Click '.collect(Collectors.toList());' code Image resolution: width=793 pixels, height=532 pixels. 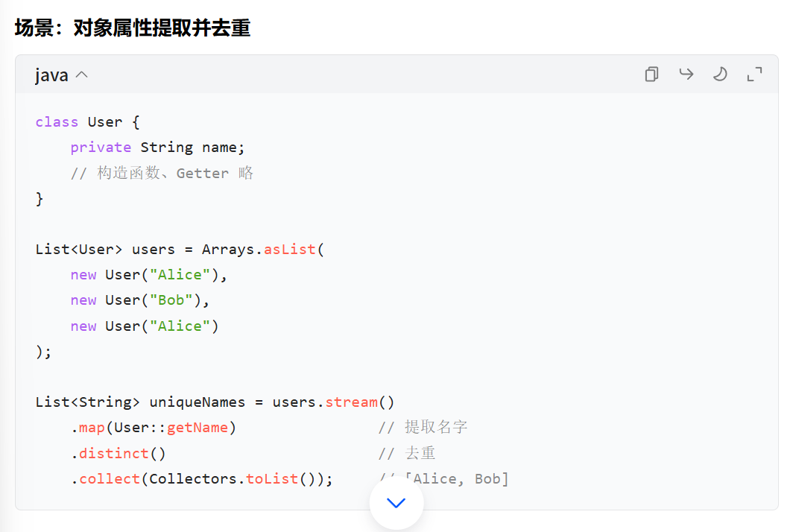202,479
